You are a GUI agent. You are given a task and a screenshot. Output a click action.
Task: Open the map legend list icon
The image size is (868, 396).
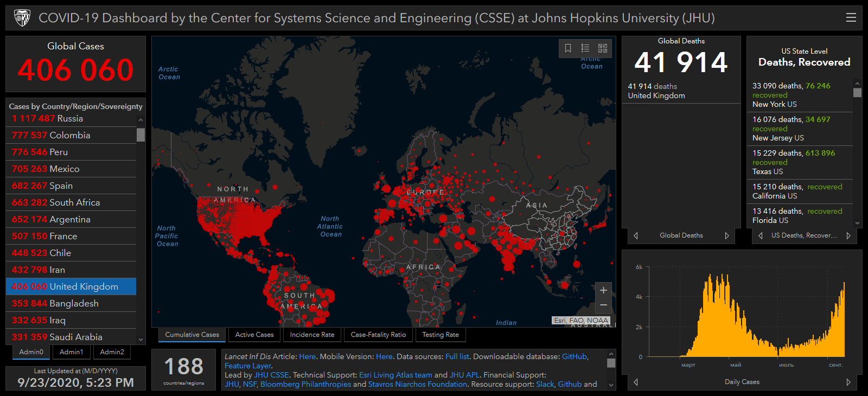point(585,48)
